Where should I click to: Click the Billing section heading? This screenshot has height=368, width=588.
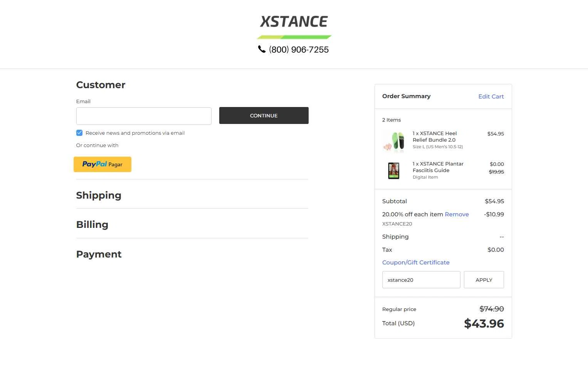[x=92, y=224]
